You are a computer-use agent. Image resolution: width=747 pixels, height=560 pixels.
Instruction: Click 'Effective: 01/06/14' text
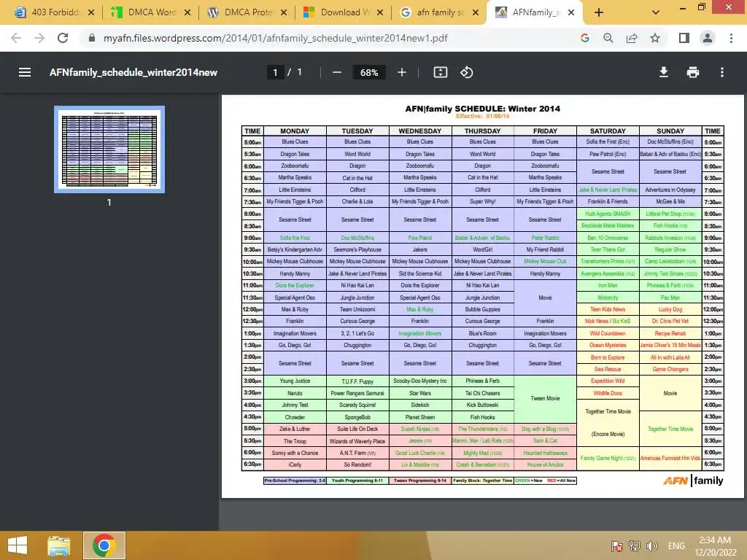pyautogui.click(x=482, y=116)
